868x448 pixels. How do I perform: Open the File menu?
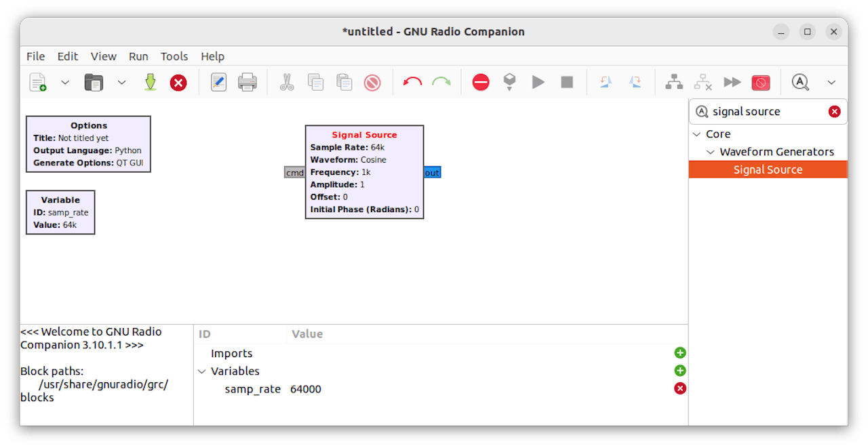[36, 56]
